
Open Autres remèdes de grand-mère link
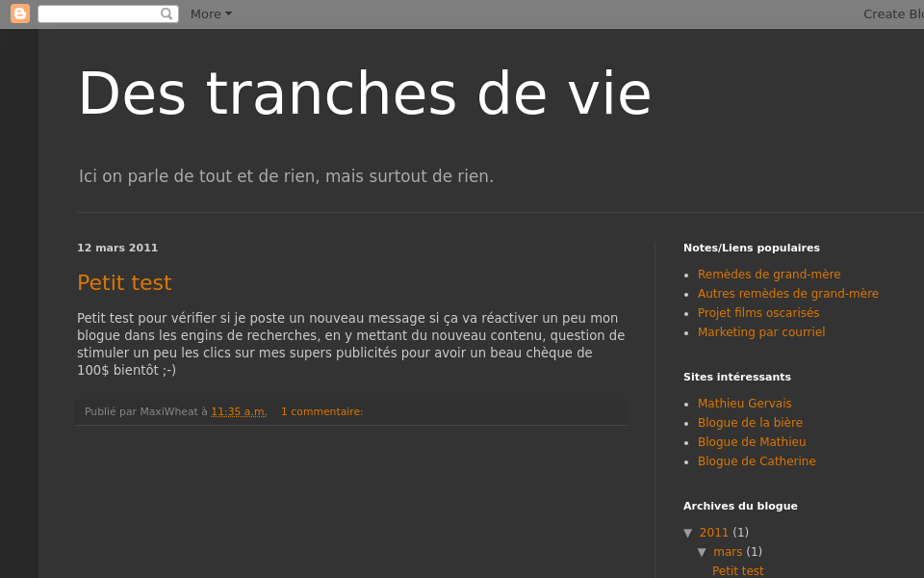[787, 294]
